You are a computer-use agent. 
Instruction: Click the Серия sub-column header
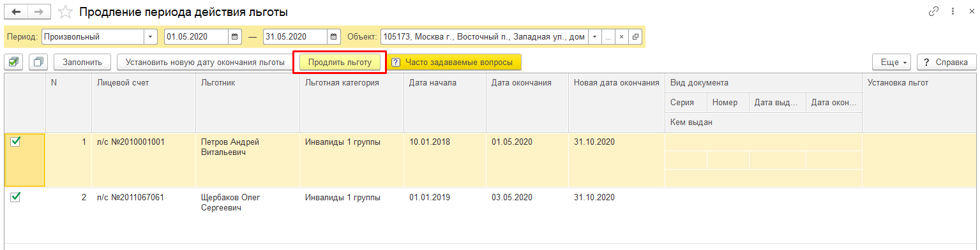[x=686, y=103]
